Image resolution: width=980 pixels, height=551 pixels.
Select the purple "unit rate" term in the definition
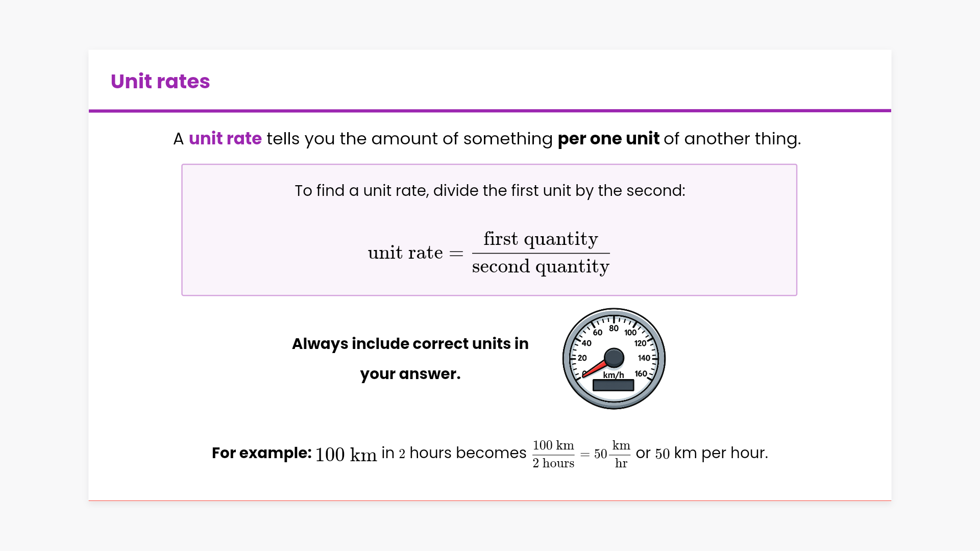point(225,139)
